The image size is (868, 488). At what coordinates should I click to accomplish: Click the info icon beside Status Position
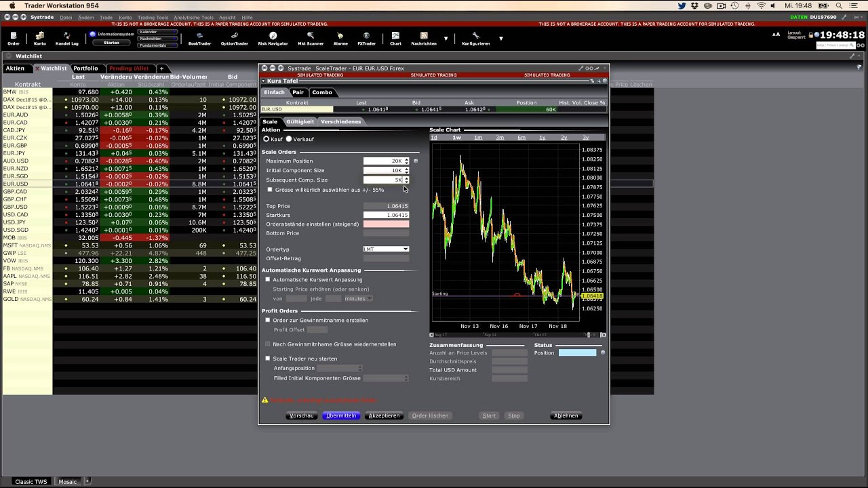(602, 352)
